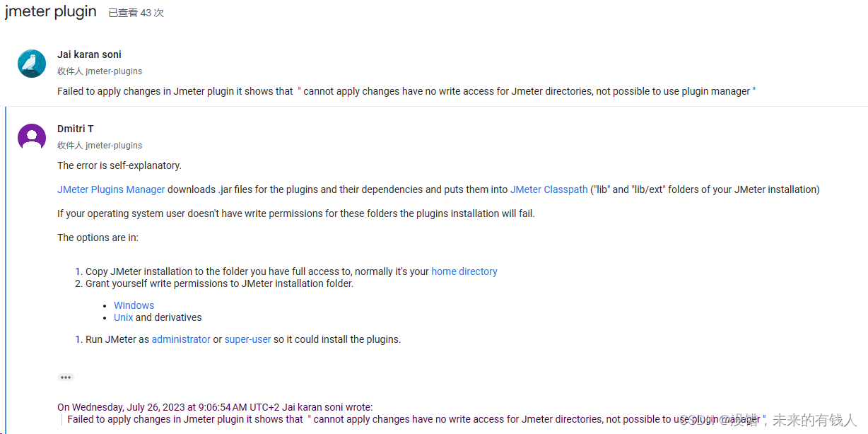The height and width of the screenshot is (434, 868).
Task: Open the JMeter Plugins Manager link
Action: (110, 189)
